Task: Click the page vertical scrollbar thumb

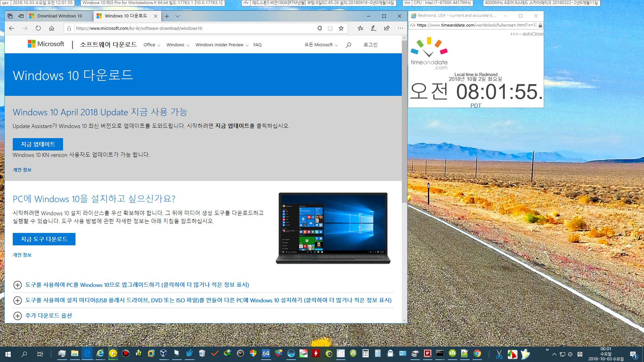Action: click(x=404, y=122)
